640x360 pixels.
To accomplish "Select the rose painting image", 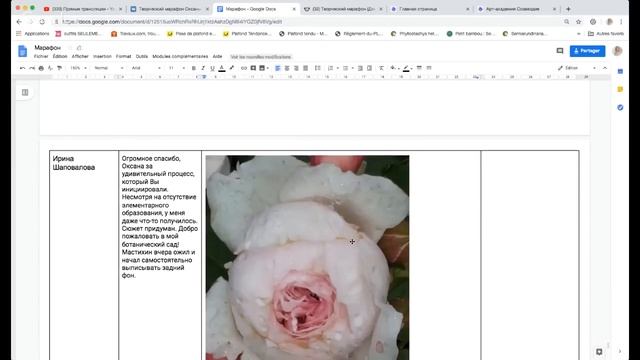I will click(x=307, y=257).
